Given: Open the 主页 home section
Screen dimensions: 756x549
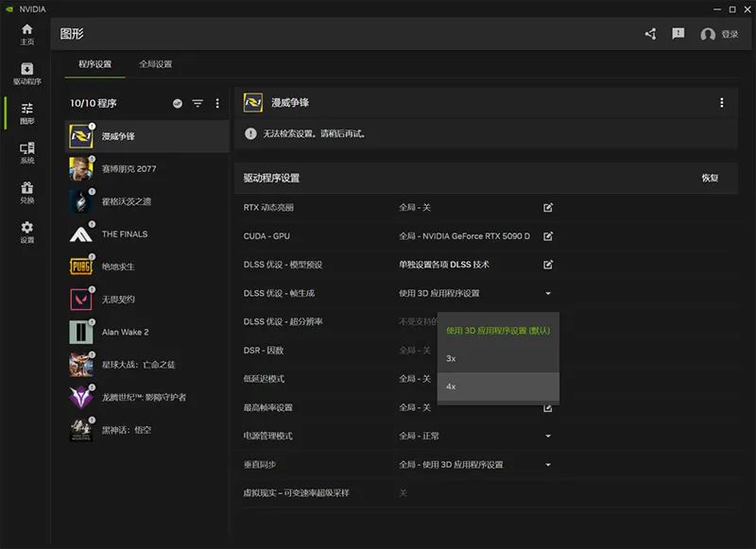Looking at the screenshot, I should coord(27,34).
